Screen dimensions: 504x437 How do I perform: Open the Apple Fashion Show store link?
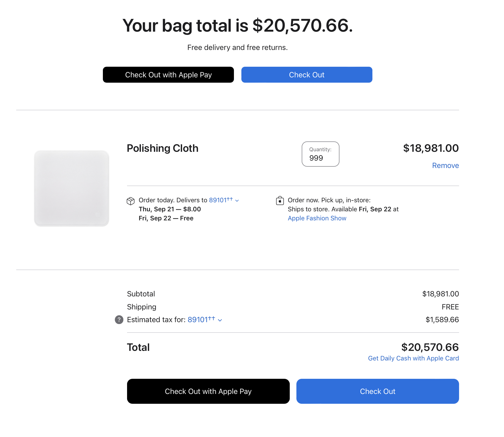click(317, 218)
